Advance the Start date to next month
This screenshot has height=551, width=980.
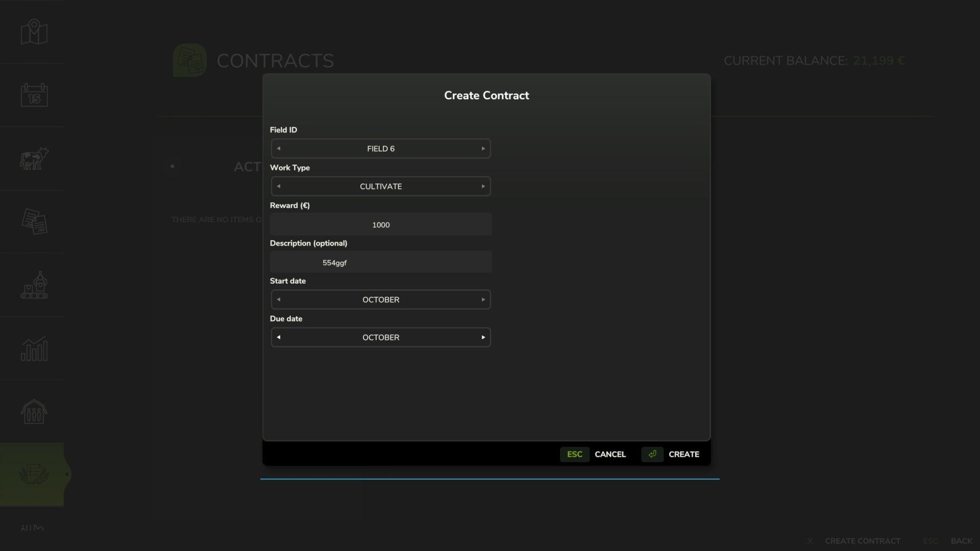tap(483, 299)
